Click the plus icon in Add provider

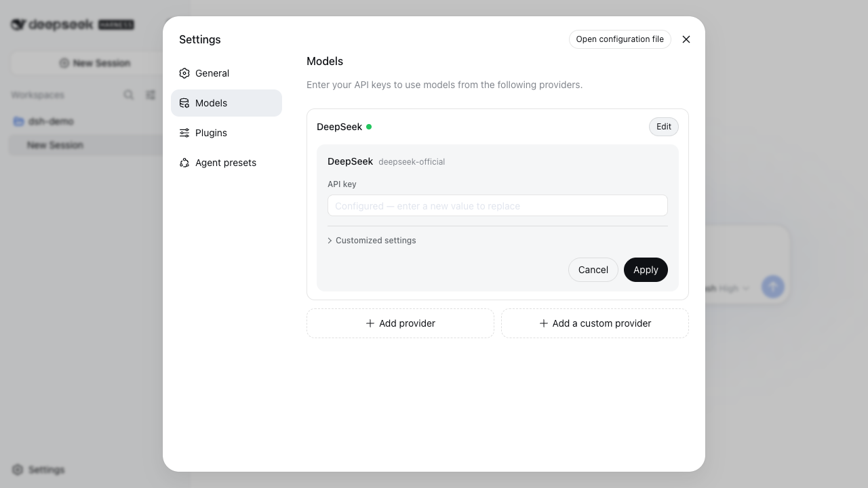pyautogui.click(x=370, y=323)
